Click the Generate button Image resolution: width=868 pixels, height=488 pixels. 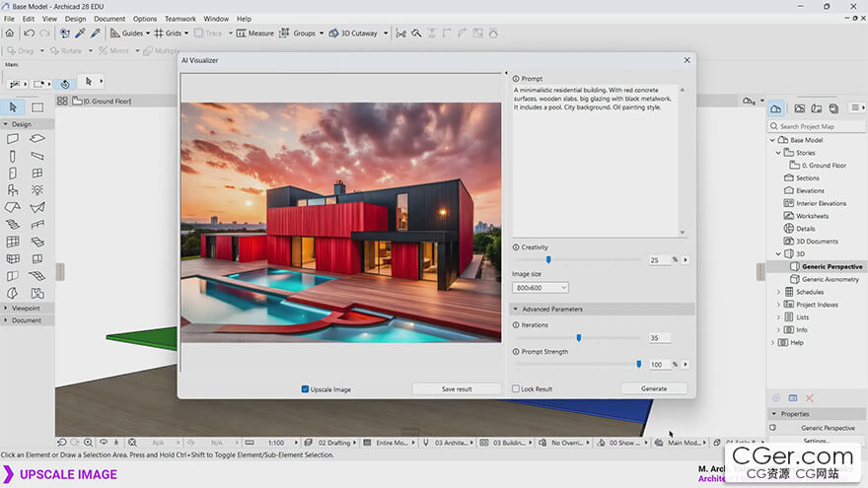tap(654, 389)
